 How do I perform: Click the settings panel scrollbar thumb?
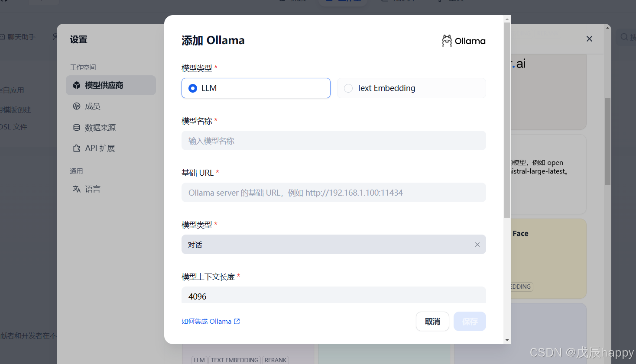(607, 142)
